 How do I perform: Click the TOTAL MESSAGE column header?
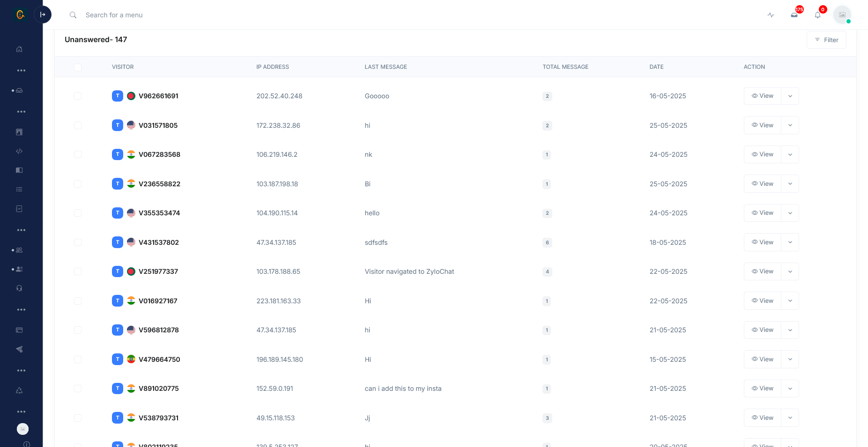pos(565,67)
